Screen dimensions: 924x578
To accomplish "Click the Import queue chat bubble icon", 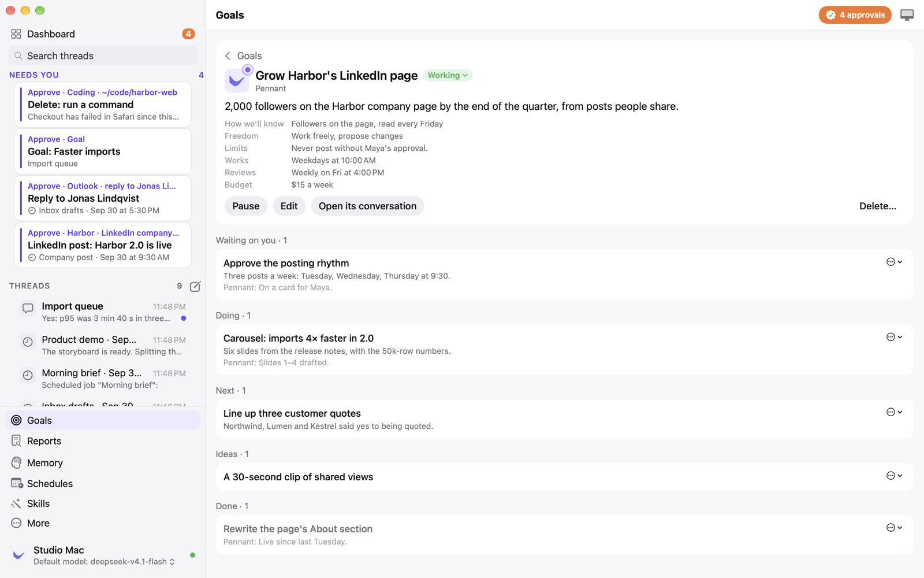I will point(27,309).
